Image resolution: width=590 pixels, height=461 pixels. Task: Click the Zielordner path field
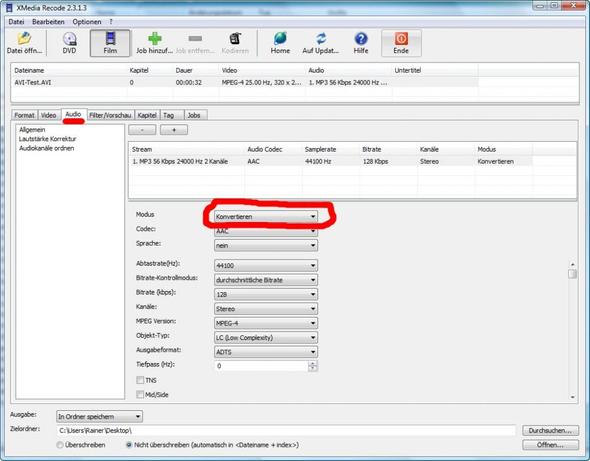[x=286, y=430]
